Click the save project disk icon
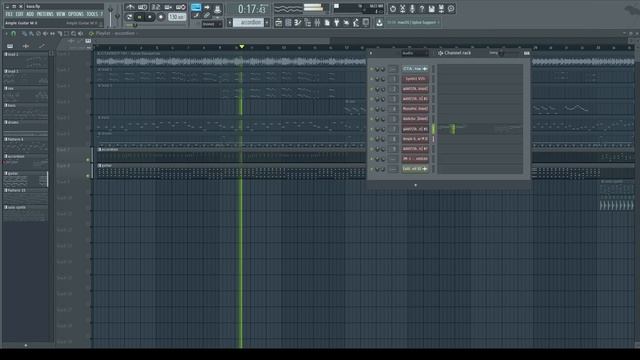640x360 pixels. click(x=431, y=9)
